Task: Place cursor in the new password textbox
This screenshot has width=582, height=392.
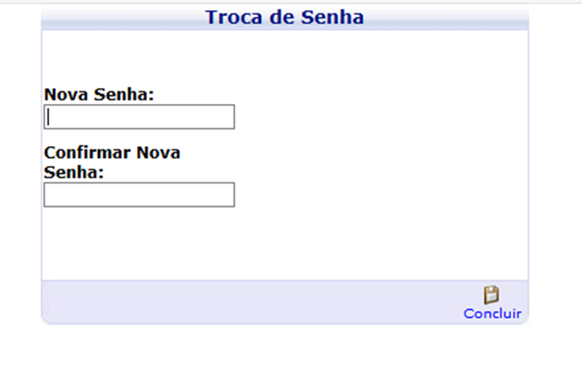Action: pyautogui.click(x=139, y=117)
